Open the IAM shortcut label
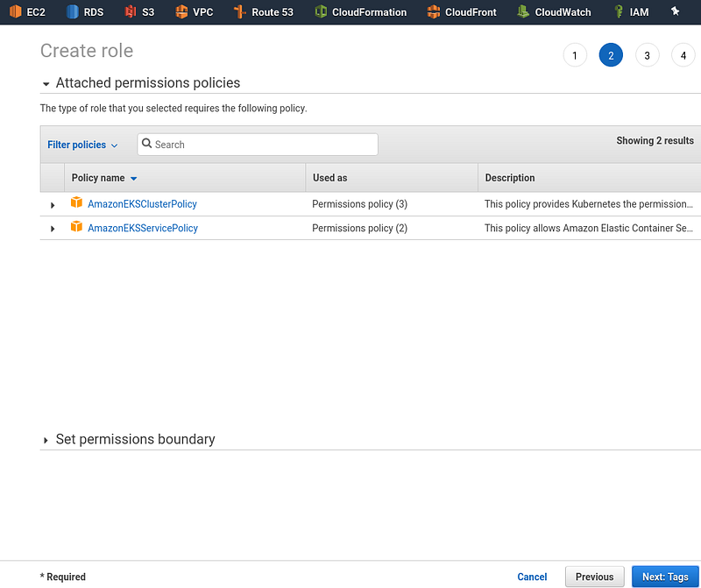 [x=639, y=12]
